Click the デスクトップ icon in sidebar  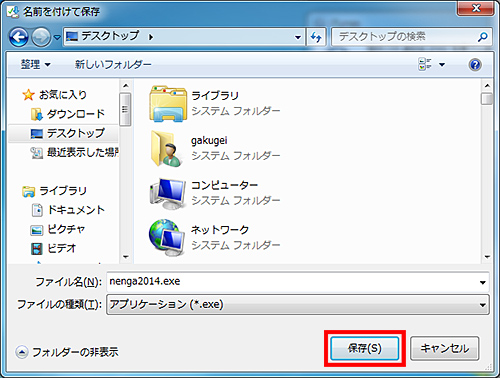(37, 134)
